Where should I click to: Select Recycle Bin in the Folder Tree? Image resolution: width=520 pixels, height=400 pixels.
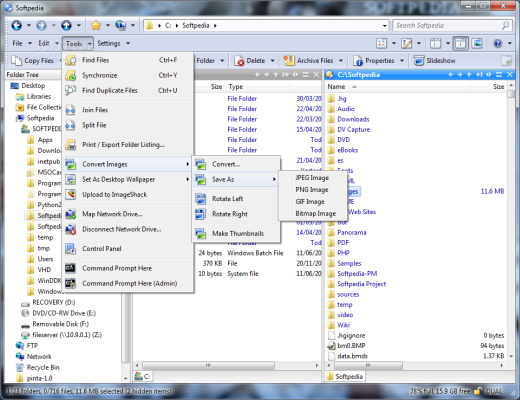43,367
